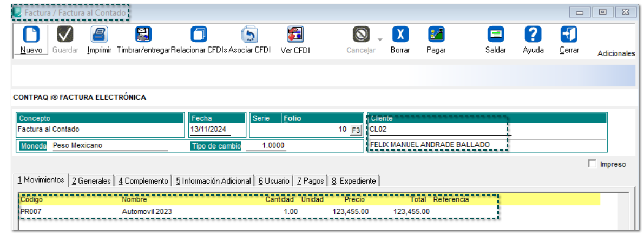The height and width of the screenshot is (235, 644).
Task: Close the Factura window
Action: coord(626,12)
